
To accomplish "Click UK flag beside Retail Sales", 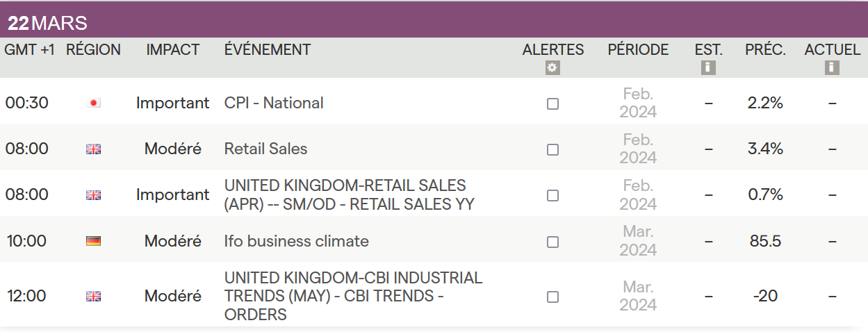I will (x=93, y=149).
